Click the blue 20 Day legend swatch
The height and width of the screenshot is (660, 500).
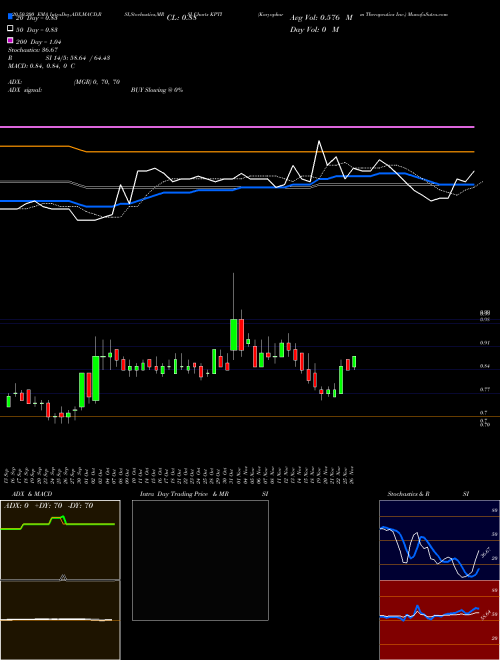pos(10,17)
